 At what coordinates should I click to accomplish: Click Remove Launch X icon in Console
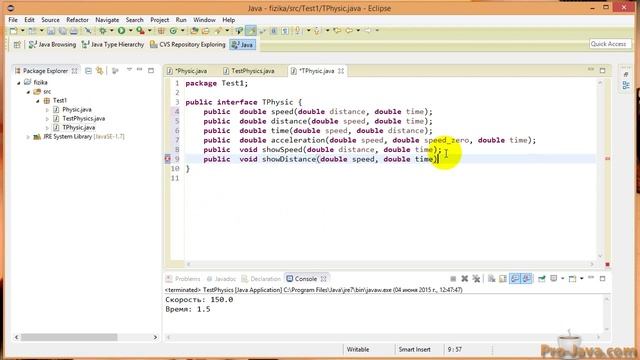coord(464,279)
